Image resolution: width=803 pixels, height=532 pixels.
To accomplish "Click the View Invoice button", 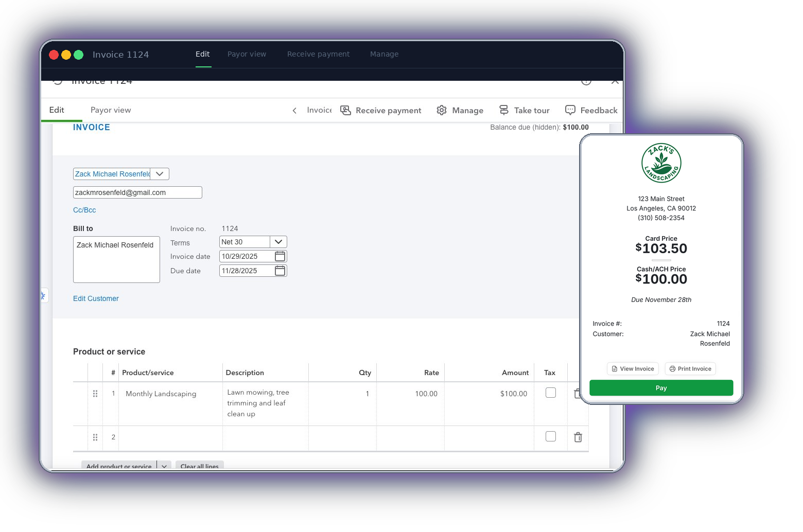I will [x=633, y=369].
